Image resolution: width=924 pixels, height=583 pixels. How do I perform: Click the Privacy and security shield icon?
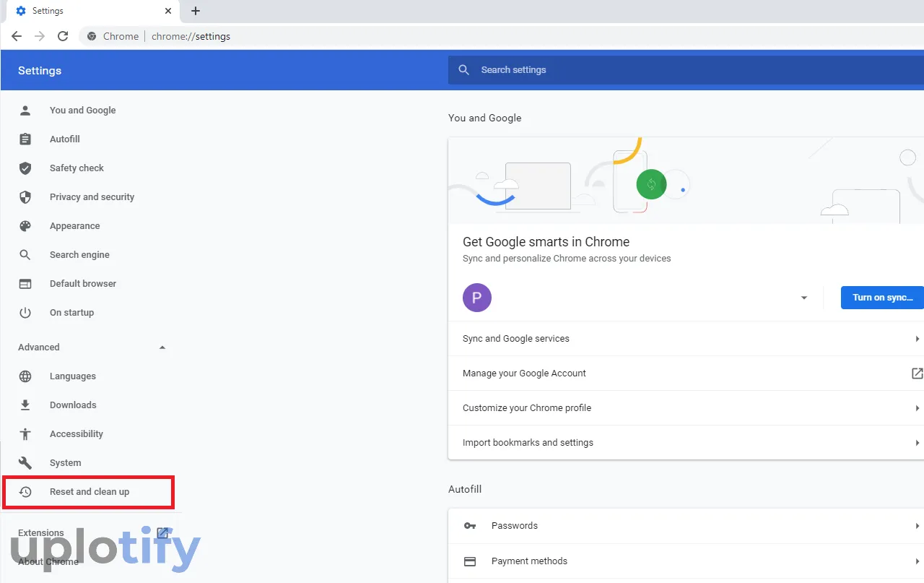point(25,197)
